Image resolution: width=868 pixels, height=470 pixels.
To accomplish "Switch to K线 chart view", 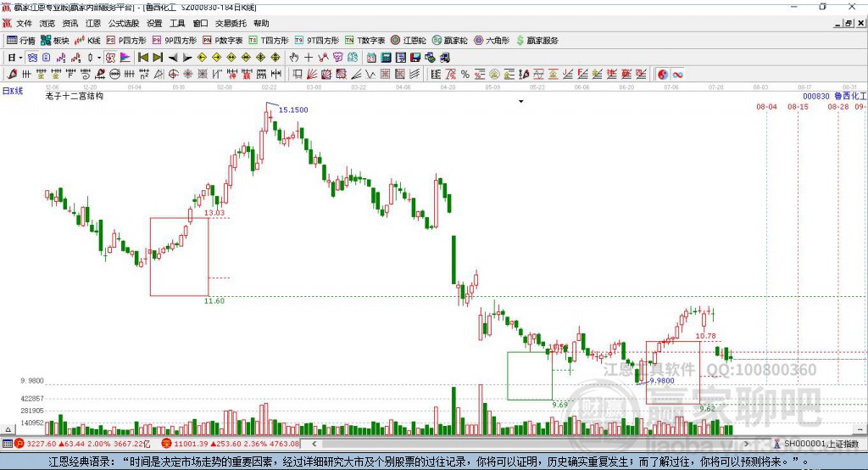I will tap(88, 41).
